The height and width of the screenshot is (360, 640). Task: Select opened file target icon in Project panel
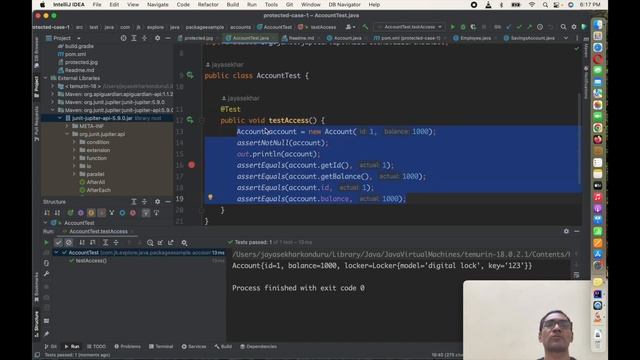(x=123, y=38)
